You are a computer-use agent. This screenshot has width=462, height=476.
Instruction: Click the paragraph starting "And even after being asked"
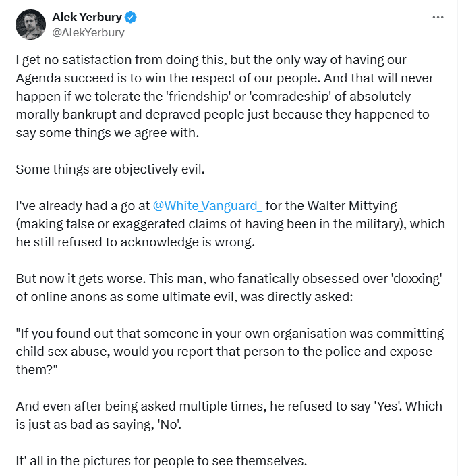pos(229,415)
